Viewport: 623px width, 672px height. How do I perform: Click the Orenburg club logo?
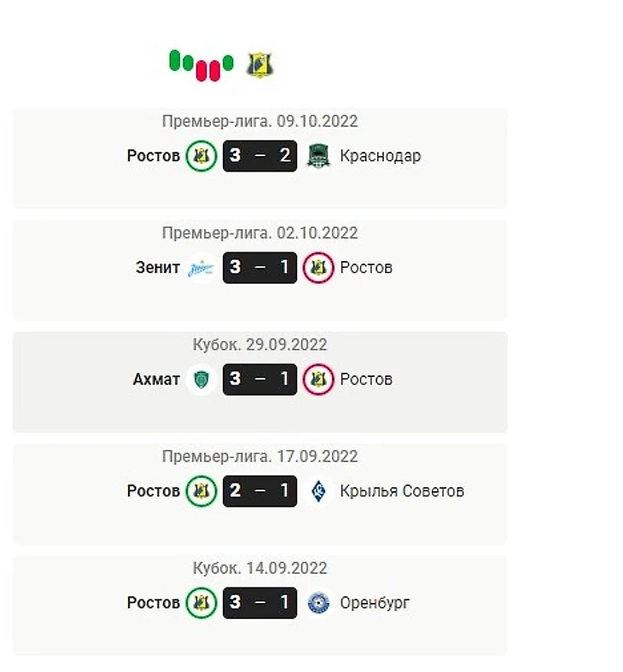317,603
